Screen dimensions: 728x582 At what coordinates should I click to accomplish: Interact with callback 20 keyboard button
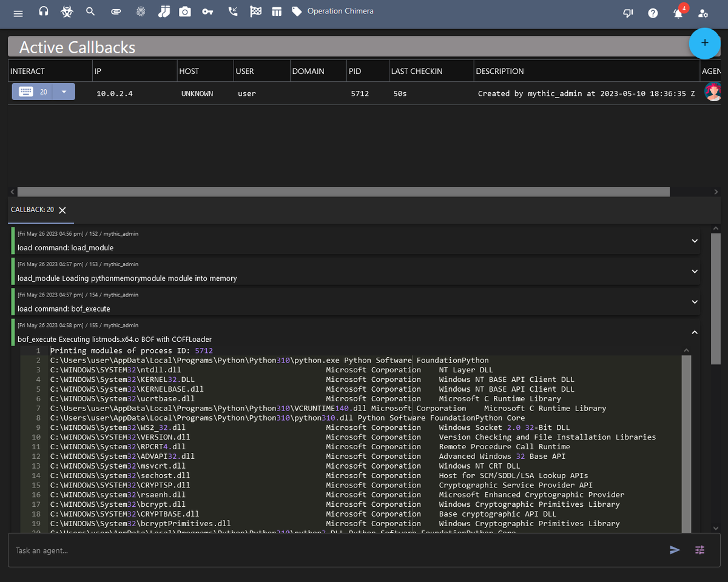(33, 92)
